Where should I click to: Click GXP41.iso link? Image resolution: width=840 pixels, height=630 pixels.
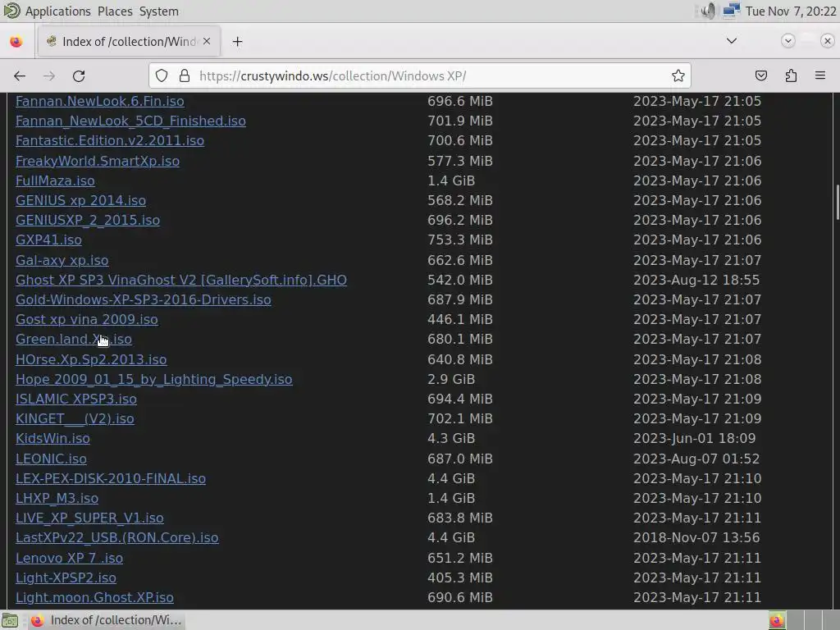tap(48, 240)
